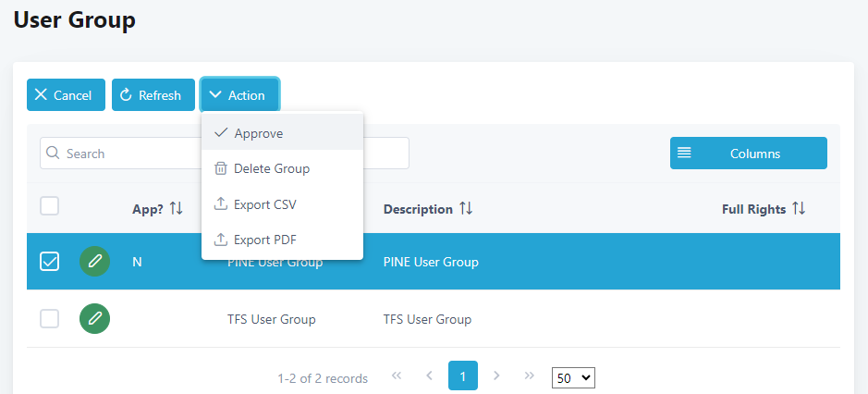The width and height of the screenshot is (868, 394).
Task: Go to first page of records
Action: pyautogui.click(x=397, y=376)
